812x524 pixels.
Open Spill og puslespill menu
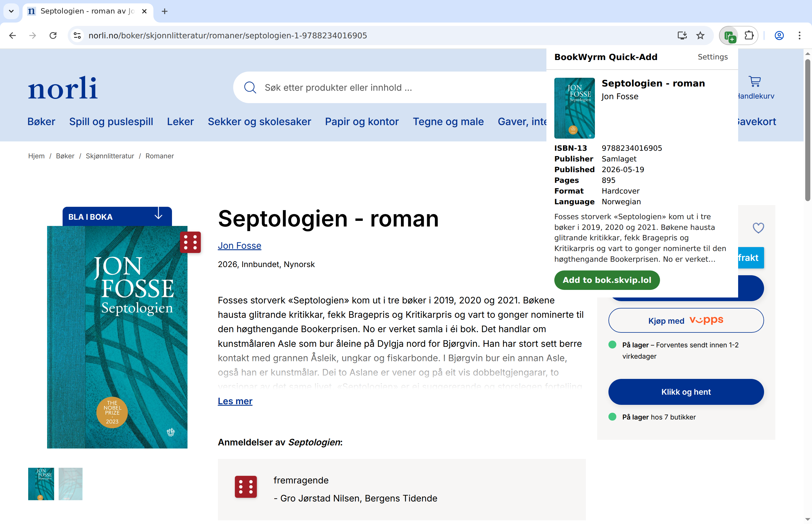(x=111, y=121)
